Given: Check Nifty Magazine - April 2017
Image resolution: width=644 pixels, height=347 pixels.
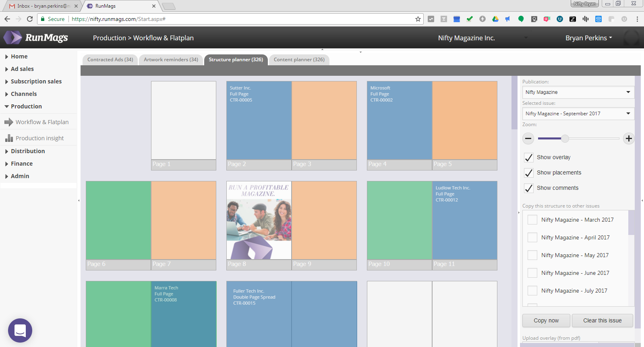Looking at the screenshot, I should click(532, 237).
